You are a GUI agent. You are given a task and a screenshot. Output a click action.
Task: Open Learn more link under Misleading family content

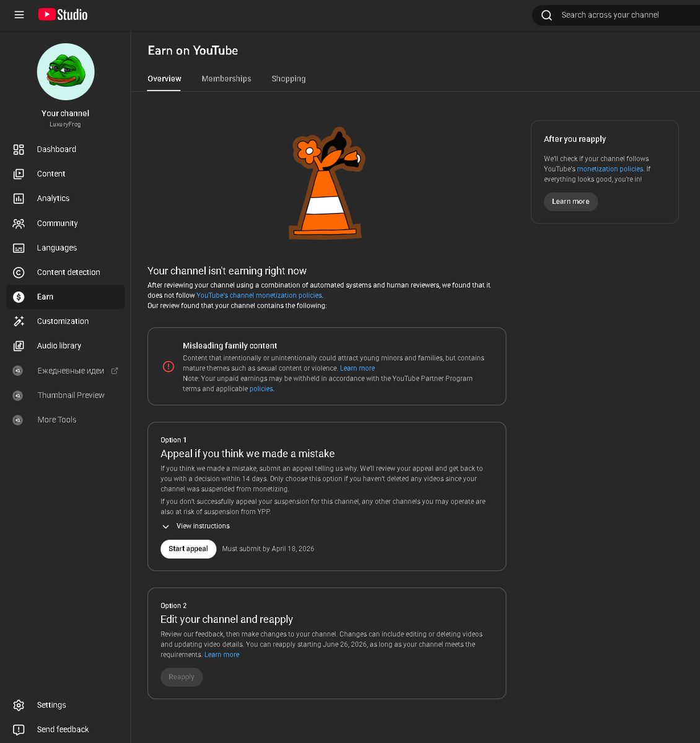click(357, 368)
